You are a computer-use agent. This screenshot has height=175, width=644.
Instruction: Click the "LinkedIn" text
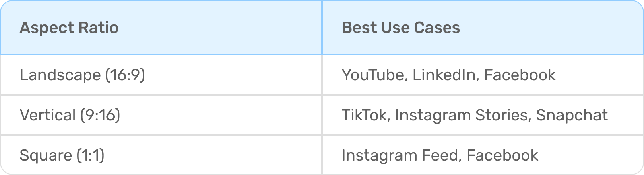tap(444, 75)
